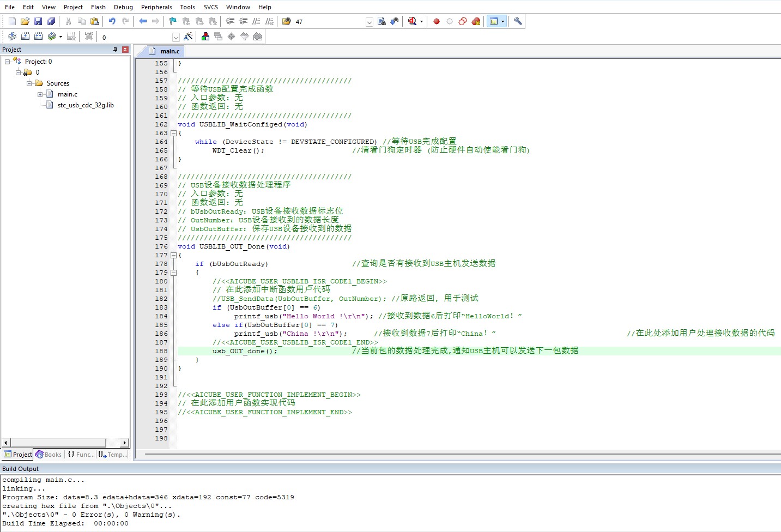Pin the Project panel with the pushpin
This screenshot has height=532, width=781.
(x=115, y=50)
